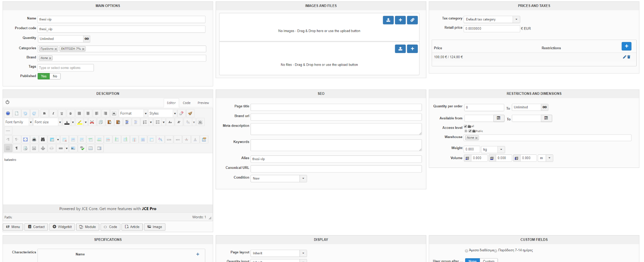The width and height of the screenshot is (644, 262).
Task: Toggle unlimited Quantity per order infinity button
Action: pos(544,107)
